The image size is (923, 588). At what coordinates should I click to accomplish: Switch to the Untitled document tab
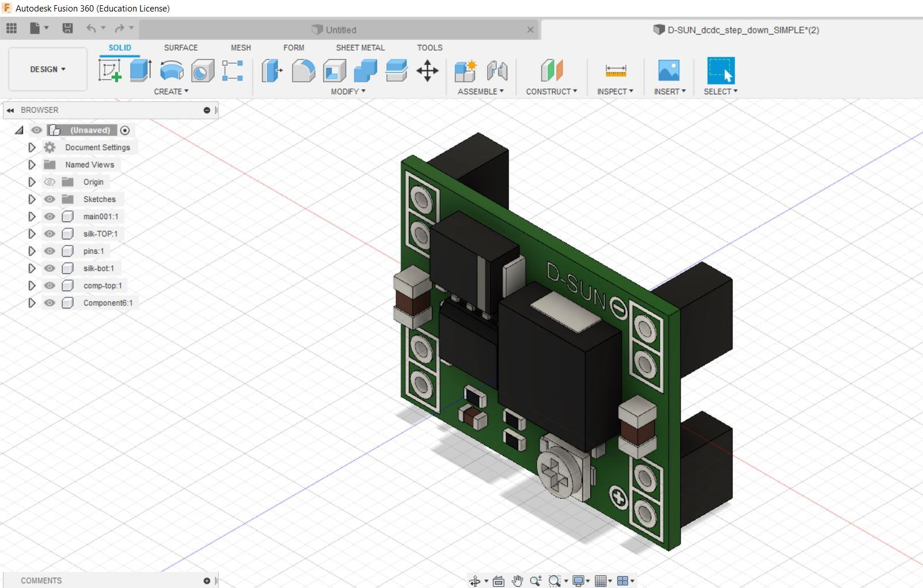coord(334,30)
